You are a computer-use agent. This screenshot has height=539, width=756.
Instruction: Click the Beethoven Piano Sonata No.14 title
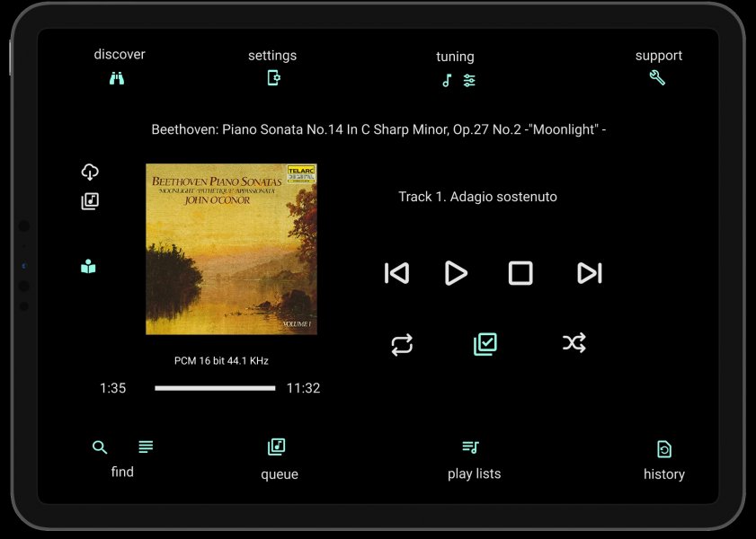pyautogui.click(x=379, y=129)
